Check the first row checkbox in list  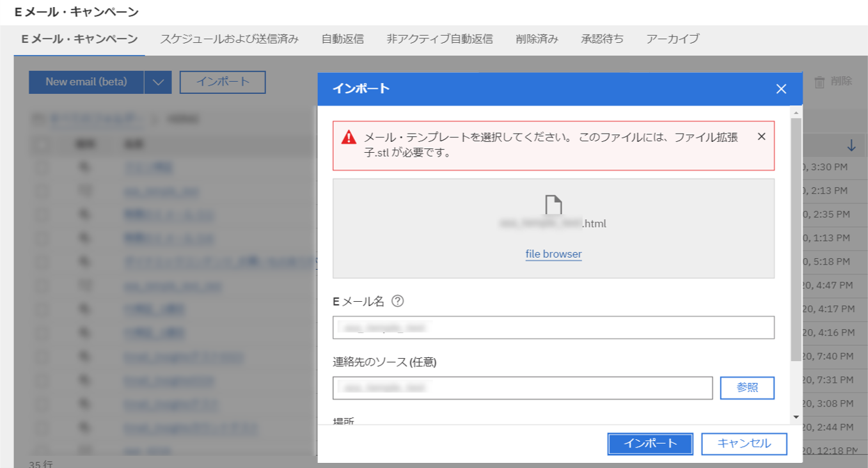click(42, 168)
